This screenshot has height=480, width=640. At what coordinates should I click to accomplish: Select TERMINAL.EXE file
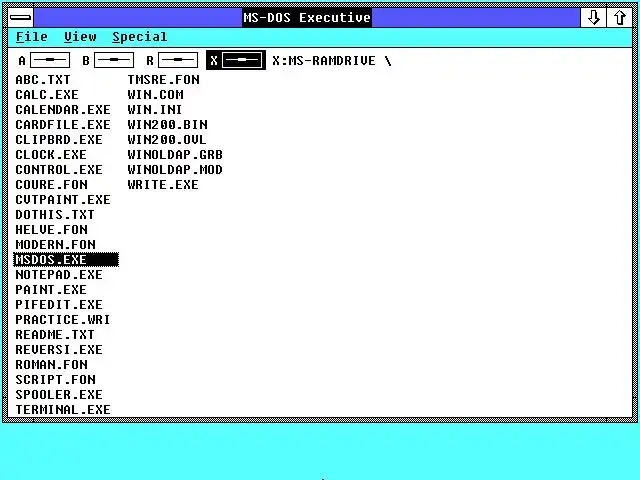click(63, 410)
